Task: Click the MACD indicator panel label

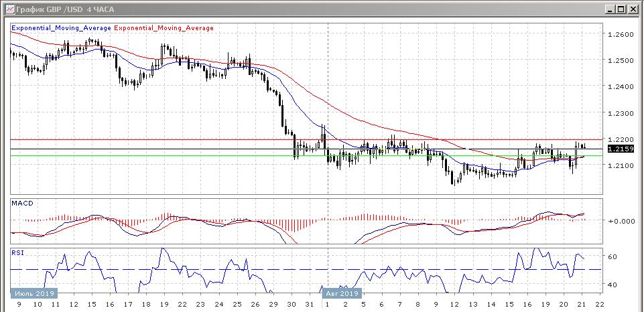Action: coord(23,203)
